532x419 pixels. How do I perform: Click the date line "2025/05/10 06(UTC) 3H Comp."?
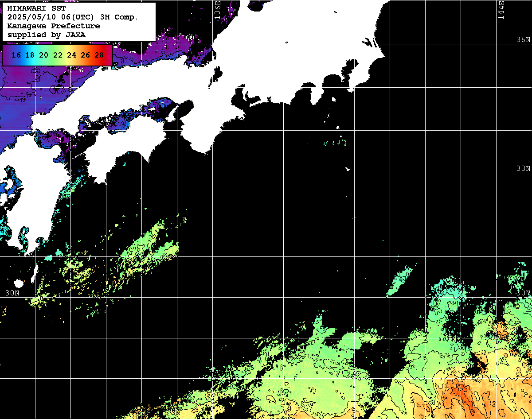point(73,17)
